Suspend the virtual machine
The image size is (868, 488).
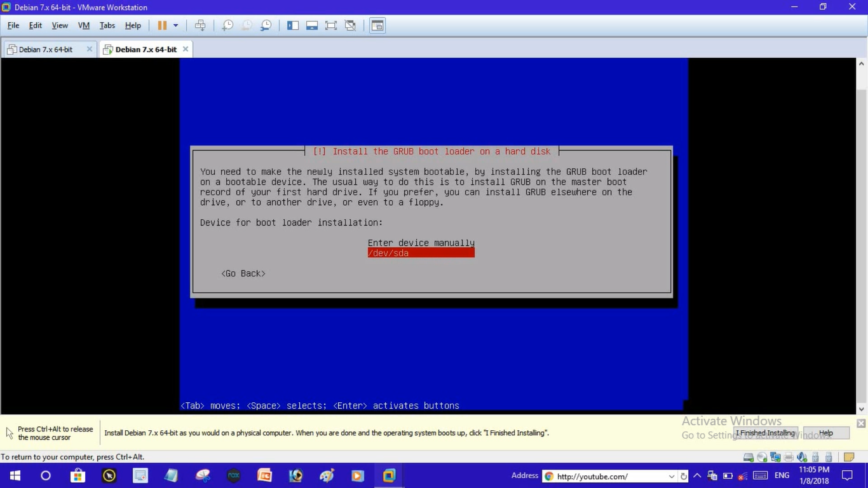[163, 25]
